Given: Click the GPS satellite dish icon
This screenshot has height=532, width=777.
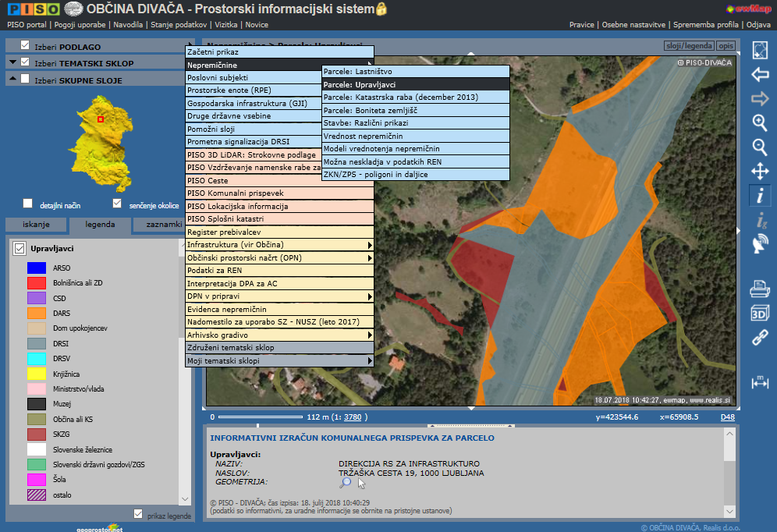Looking at the screenshot, I should (x=760, y=245).
